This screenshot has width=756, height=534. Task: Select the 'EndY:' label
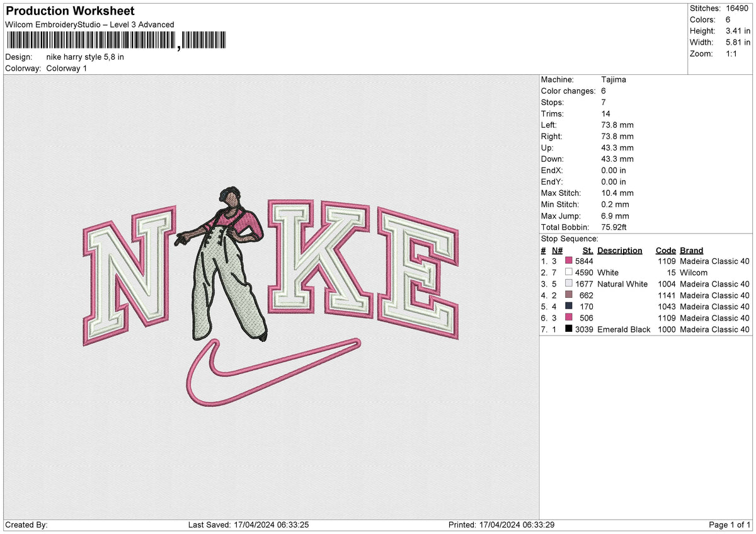coord(552,182)
